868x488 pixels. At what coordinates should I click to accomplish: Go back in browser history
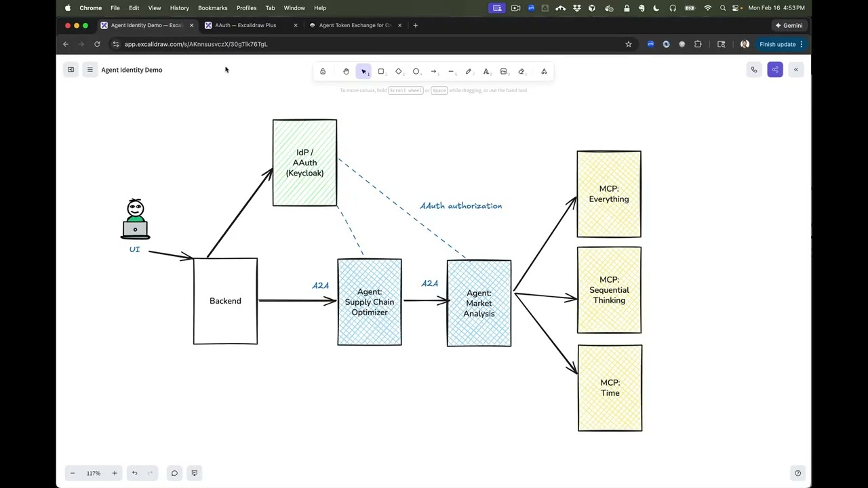click(66, 44)
